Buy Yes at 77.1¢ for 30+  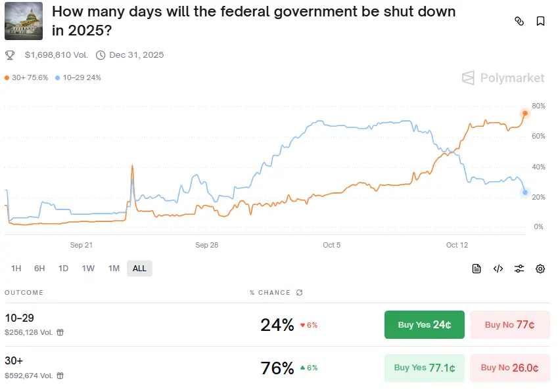point(424,368)
